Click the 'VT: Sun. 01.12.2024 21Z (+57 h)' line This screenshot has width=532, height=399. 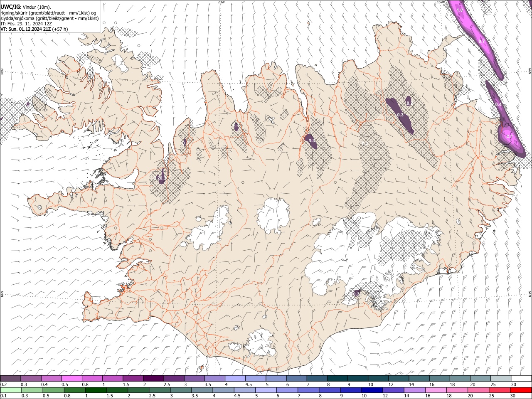(34, 30)
